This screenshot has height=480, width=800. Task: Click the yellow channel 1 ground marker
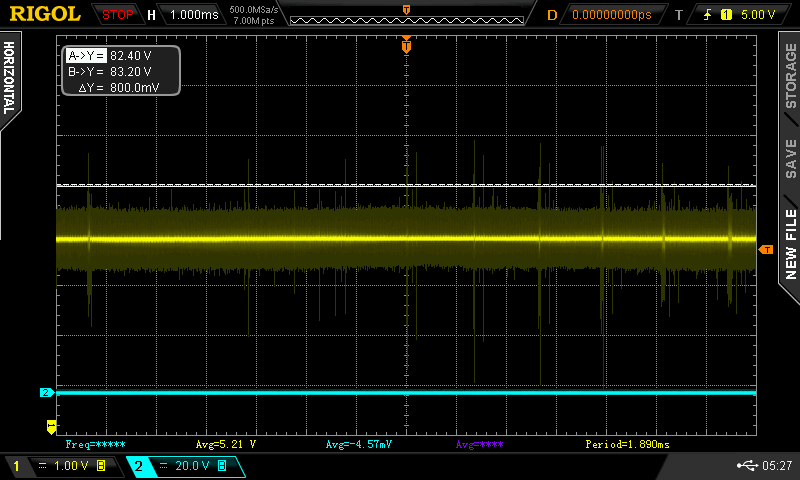pyautogui.click(x=51, y=427)
